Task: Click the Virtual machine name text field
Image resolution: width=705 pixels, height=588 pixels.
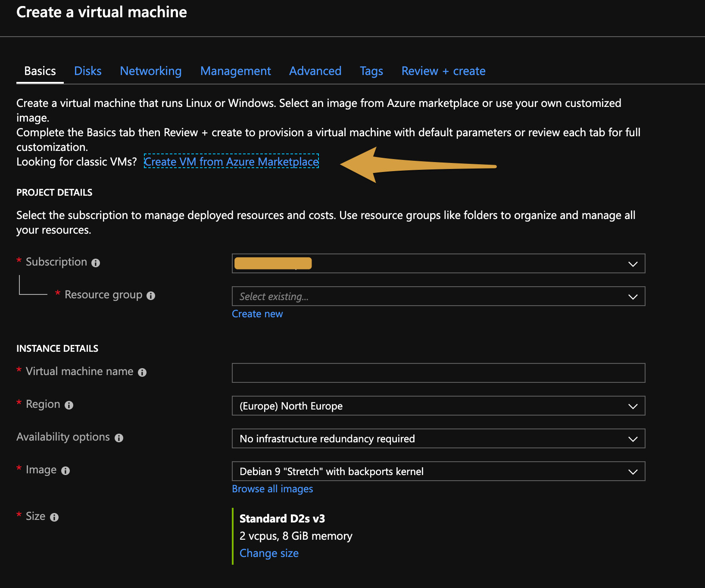Action: 438,373
